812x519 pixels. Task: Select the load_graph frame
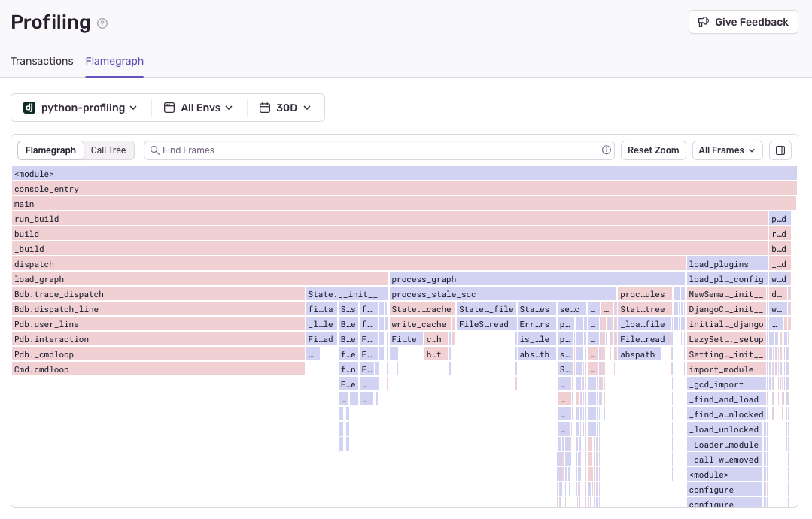click(200, 278)
